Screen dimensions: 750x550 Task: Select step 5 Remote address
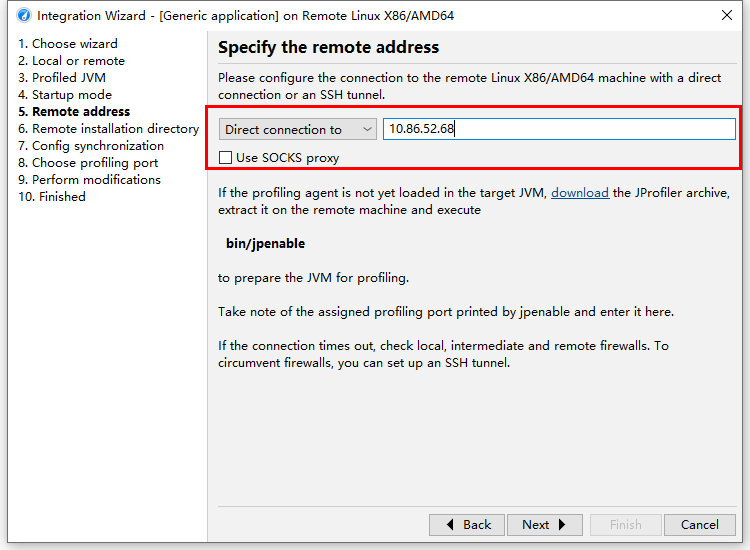[74, 111]
